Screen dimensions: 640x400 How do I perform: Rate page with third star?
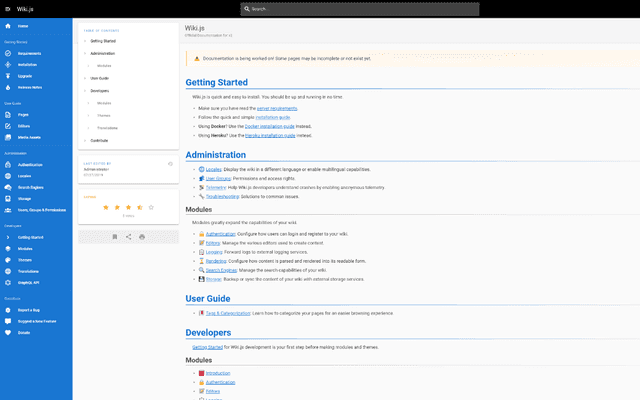click(x=128, y=207)
